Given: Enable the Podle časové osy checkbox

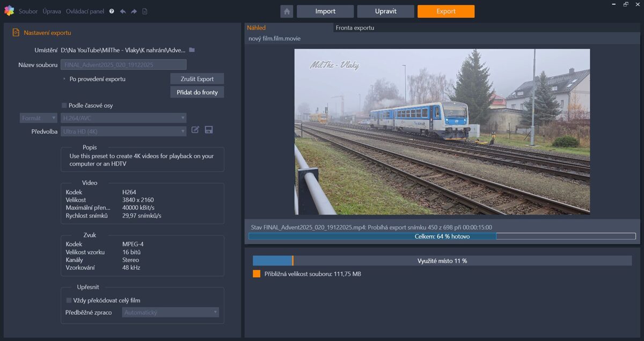Looking at the screenshot, I should 64,106.
